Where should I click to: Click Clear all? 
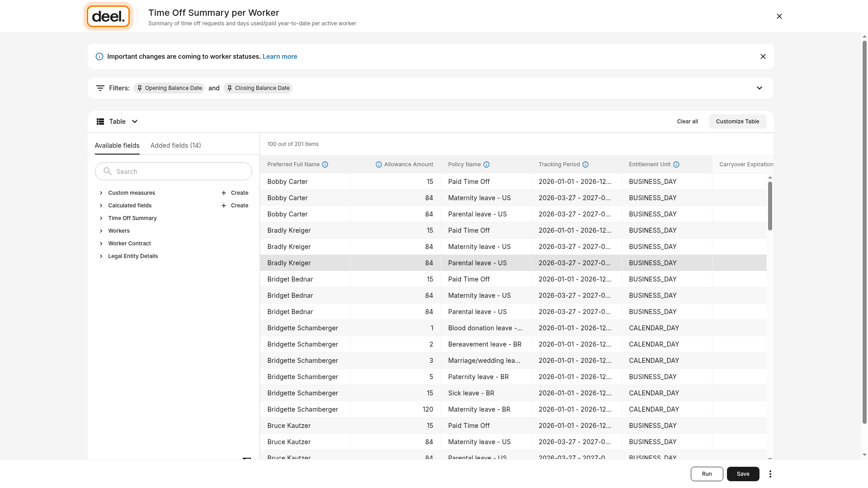pos(688,122)
